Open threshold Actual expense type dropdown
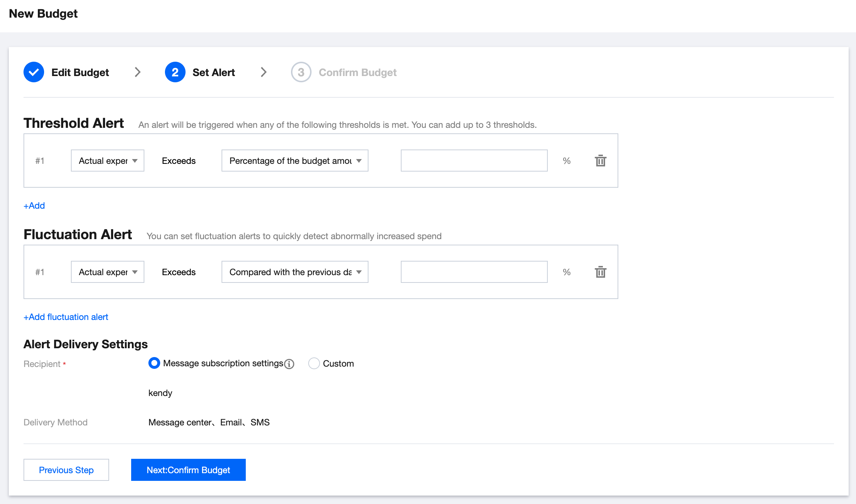Viewport: 856px width, 504px height. pyautogui.click(x=107, y=161)
